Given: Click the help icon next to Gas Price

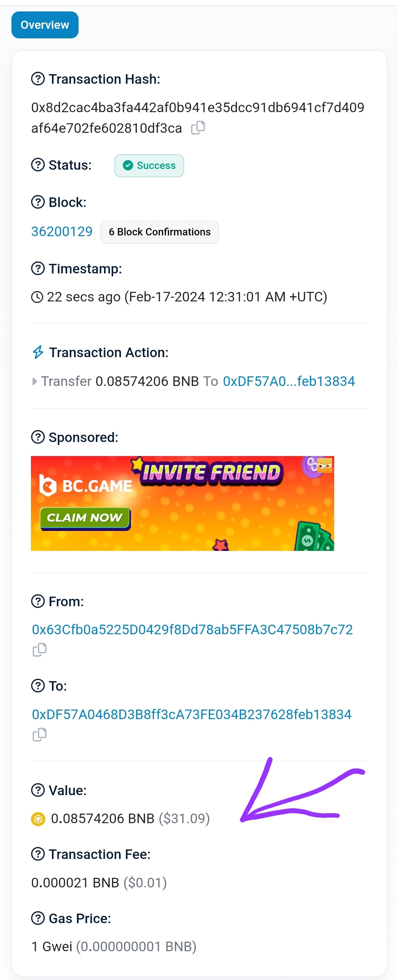Looking at the screenshot, I should pos(38,918).
